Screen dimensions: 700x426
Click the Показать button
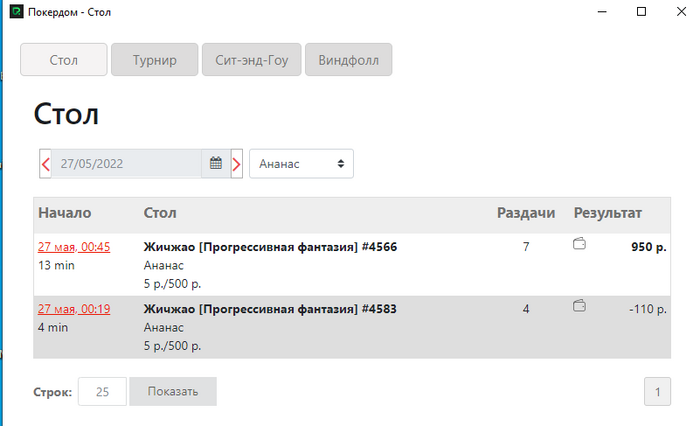point(173,392)
